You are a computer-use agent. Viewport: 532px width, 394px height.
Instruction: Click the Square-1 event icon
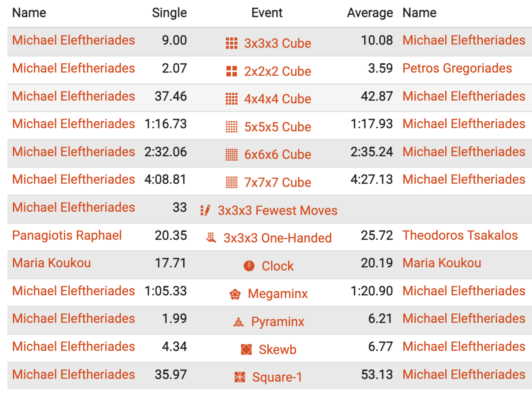(x=240, y=377)
